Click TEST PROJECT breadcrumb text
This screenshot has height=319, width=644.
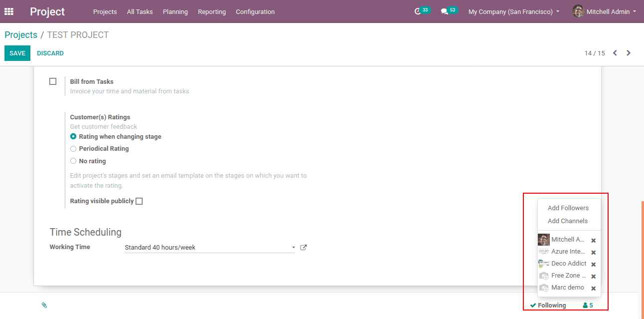(x=78, y=35)
